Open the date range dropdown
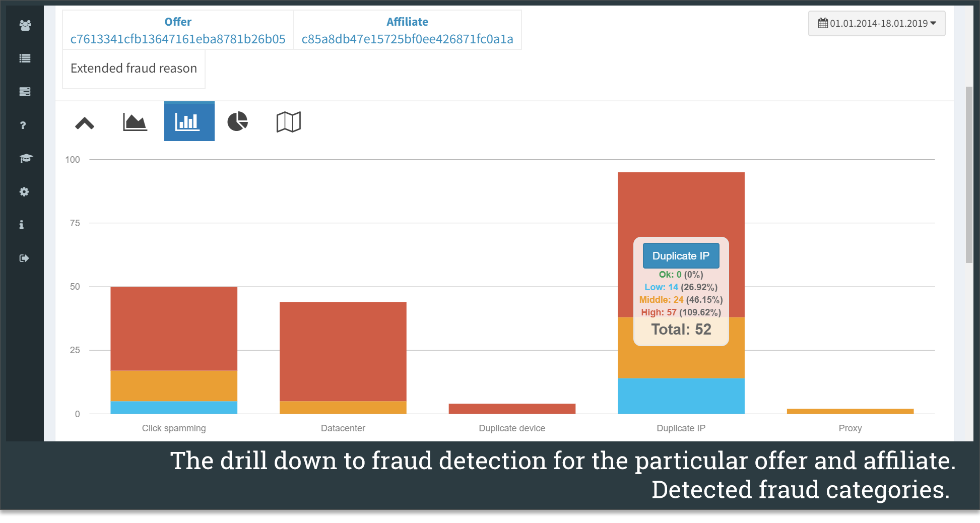This screenshot has width=980, height=523. (x=876, y=23)
